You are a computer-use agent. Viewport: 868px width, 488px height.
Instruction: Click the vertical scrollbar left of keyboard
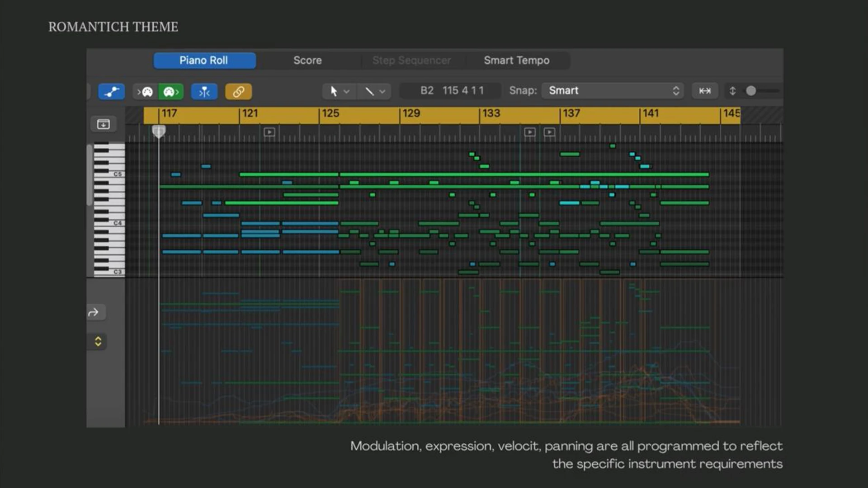(90, 174)
